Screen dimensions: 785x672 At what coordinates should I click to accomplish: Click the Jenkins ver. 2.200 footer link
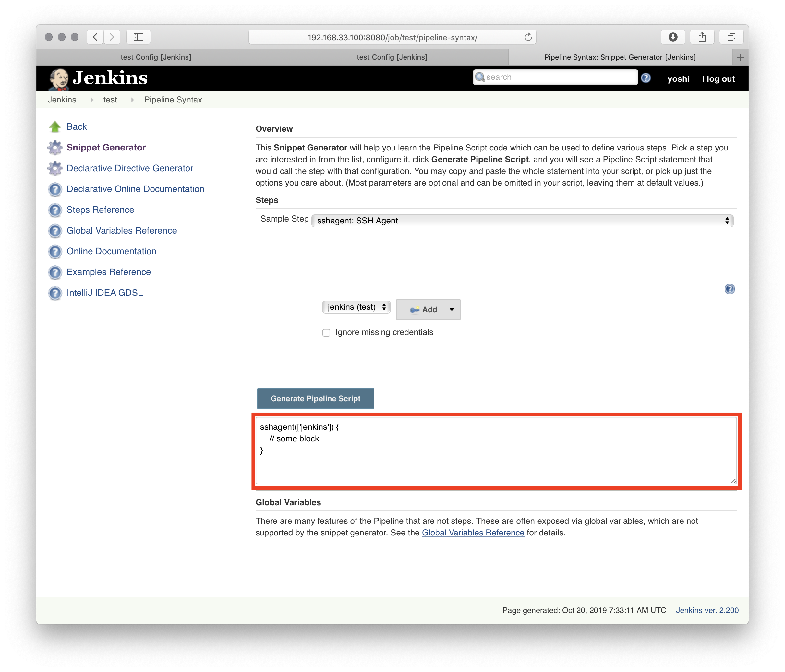[707, 611]
